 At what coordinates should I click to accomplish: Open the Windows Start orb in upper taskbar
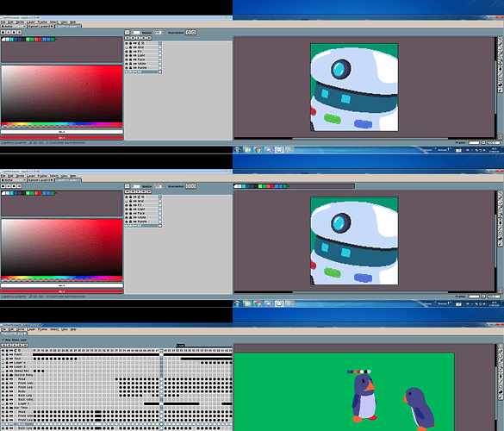pos(237,150)
